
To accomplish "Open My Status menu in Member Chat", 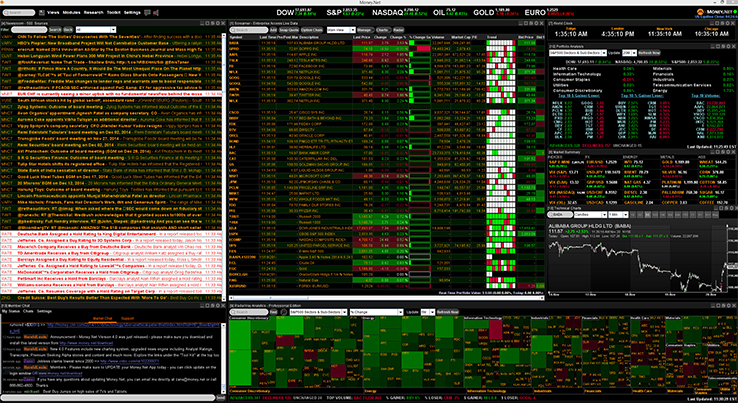I will coord(10,311).
